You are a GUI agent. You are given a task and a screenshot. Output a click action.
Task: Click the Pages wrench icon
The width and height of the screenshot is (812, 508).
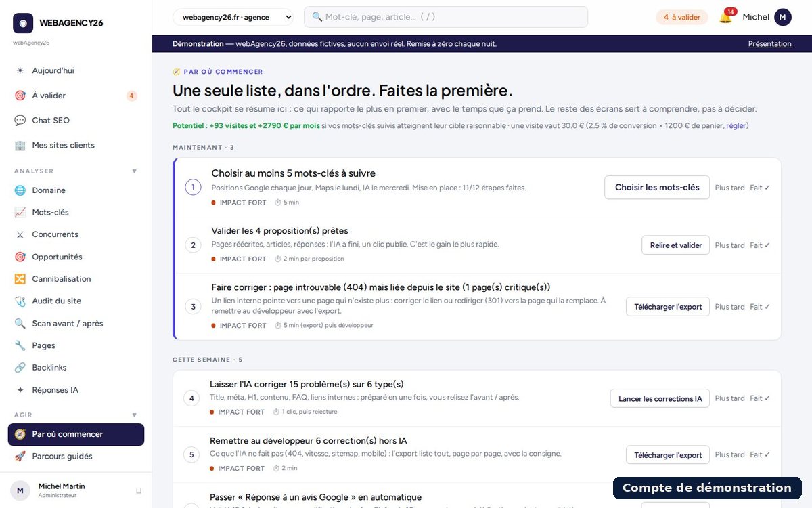[x=20, y=345]
